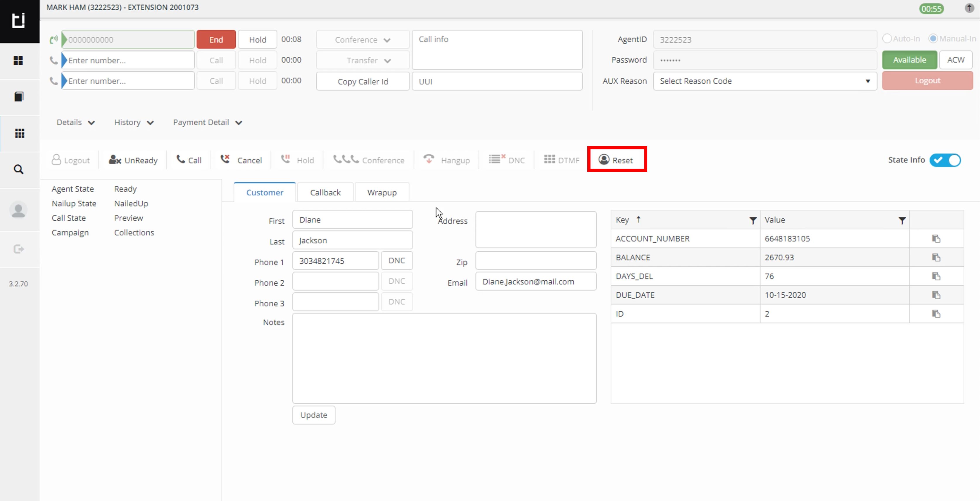The width and height of the screenshot is (980, 501).
Task: Click the Last name field
Action: click(352, 241)
